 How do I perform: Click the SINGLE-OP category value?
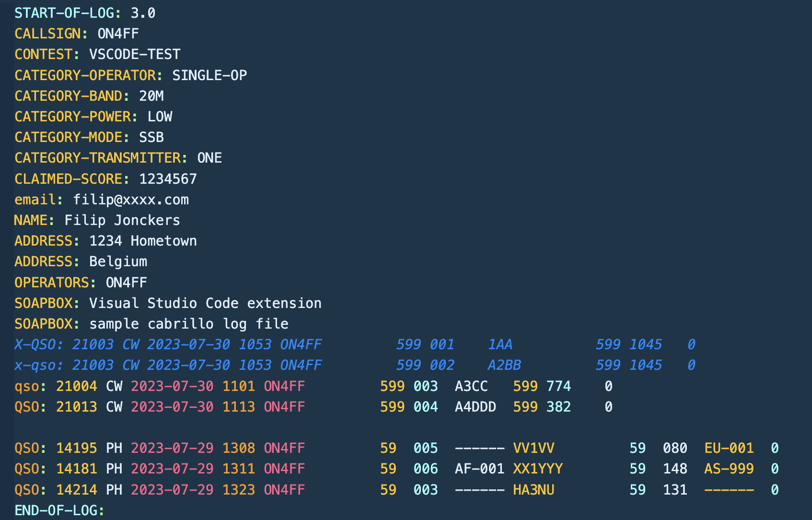209,75
